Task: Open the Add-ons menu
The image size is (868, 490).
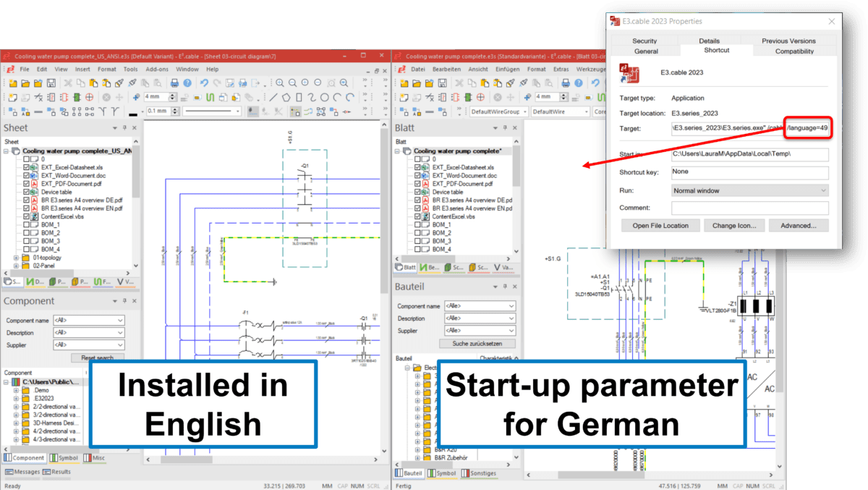Action: (156, 69)
